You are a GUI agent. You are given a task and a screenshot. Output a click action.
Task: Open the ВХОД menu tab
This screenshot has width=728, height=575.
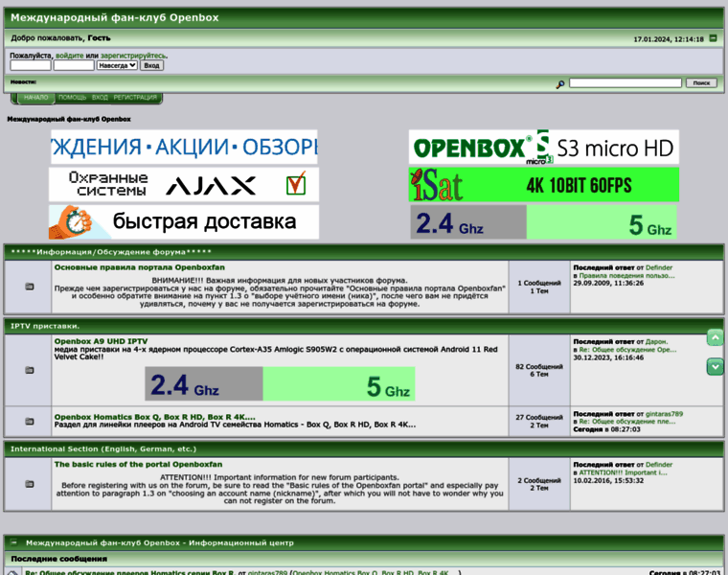[x=100, y=98]
